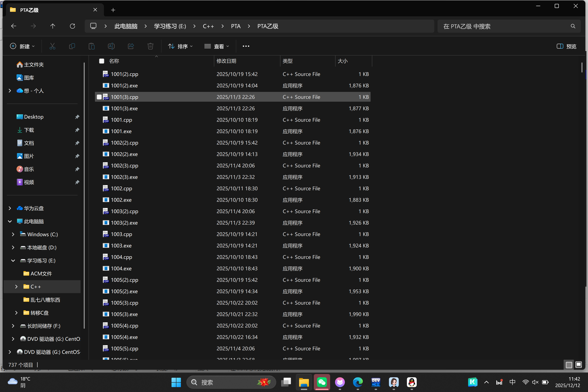Open the 查看 view menu
588x392 pixels.
pos(216,46)
